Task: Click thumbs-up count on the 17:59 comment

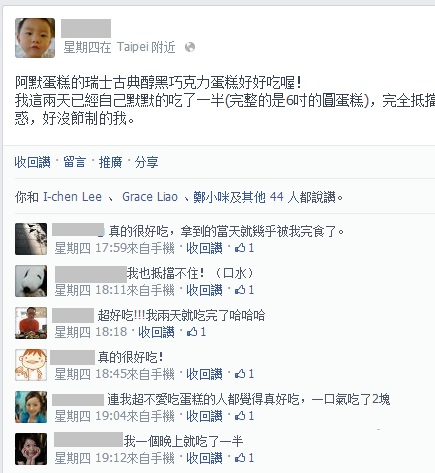Action: (x=245, y=248)
